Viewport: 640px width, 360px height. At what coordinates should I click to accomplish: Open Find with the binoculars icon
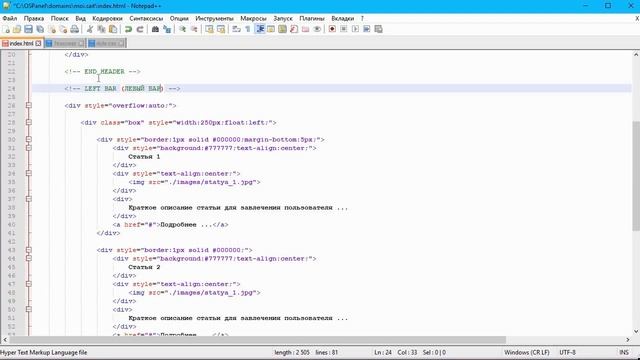point(155,29)
